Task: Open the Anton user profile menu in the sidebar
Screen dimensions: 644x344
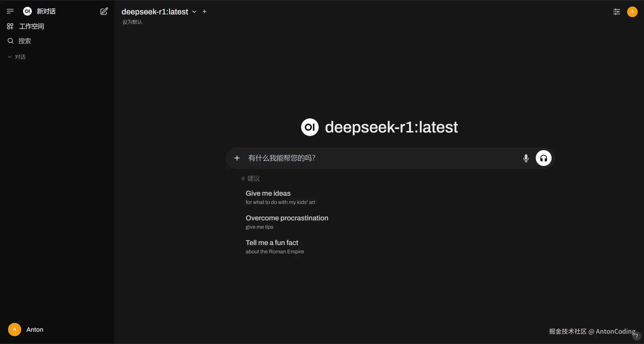Action: click(26, 330)
